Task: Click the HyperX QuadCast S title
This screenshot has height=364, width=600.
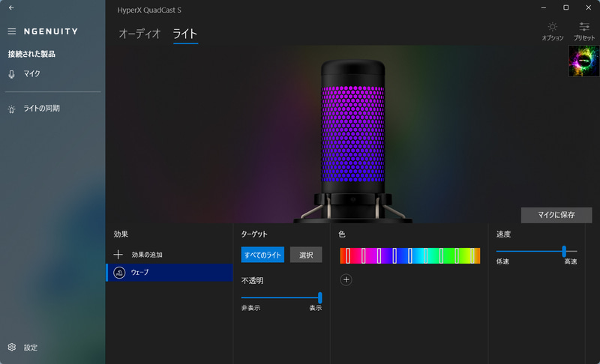Action: pyautogui.click(x=149, y=10)
